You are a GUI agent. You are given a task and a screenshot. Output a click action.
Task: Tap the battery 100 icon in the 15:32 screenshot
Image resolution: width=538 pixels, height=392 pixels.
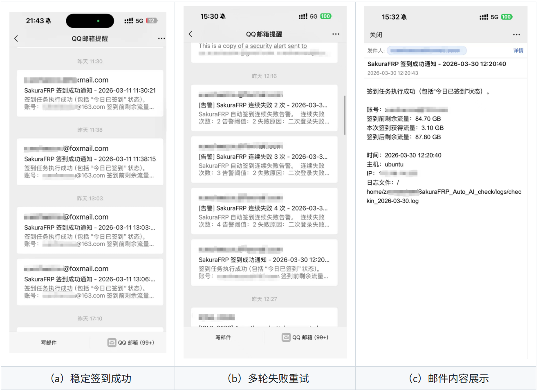tap(507, 17)
